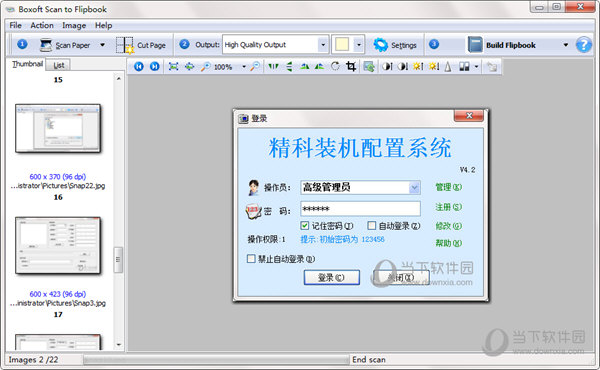Click the 帮助 link in login dialog
Image resolution: width=600 pixels, height=370 pixels.
[x=448, y=243]
